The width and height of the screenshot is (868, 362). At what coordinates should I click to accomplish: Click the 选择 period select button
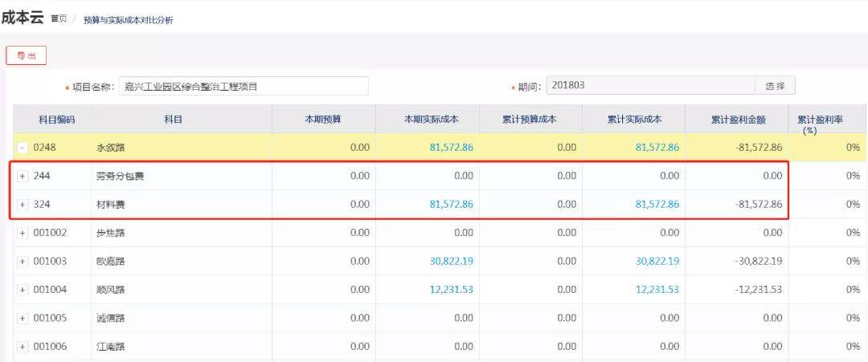(x=775, y=86)
